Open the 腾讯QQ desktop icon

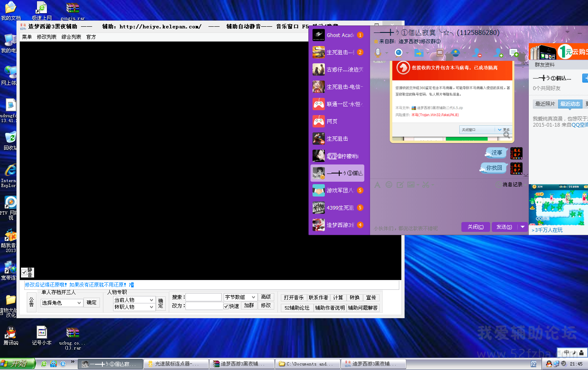(11, 335)
